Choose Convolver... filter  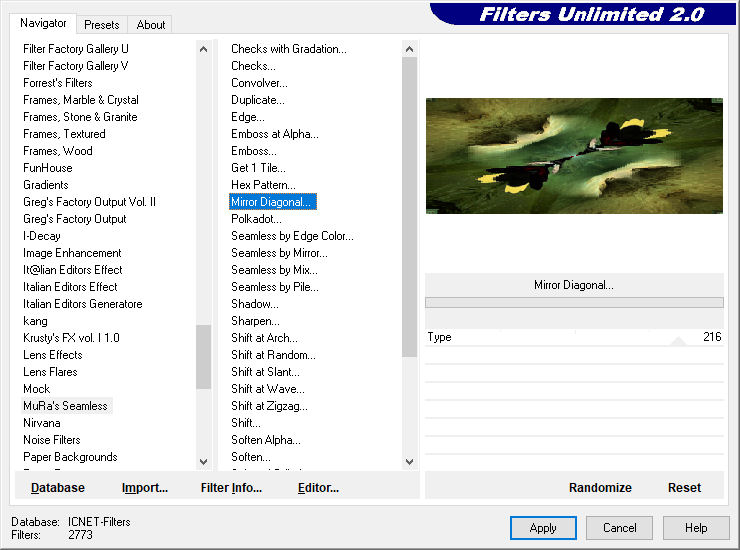point(259,83)
